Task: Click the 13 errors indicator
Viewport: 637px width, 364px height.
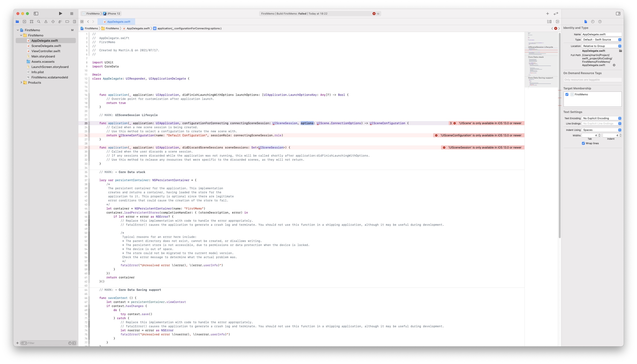Action: pos(376,14)
